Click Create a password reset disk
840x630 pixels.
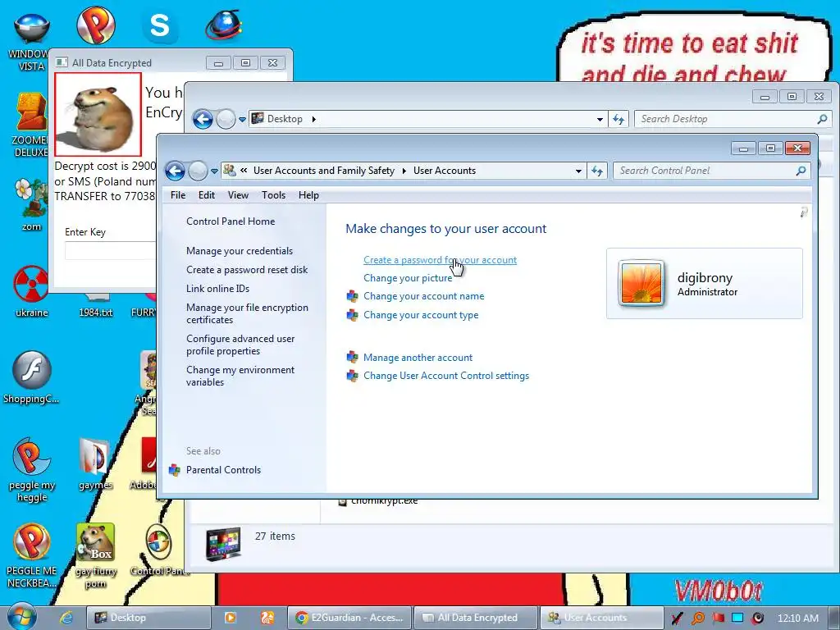pyautogui.click(x=247, y=269)
